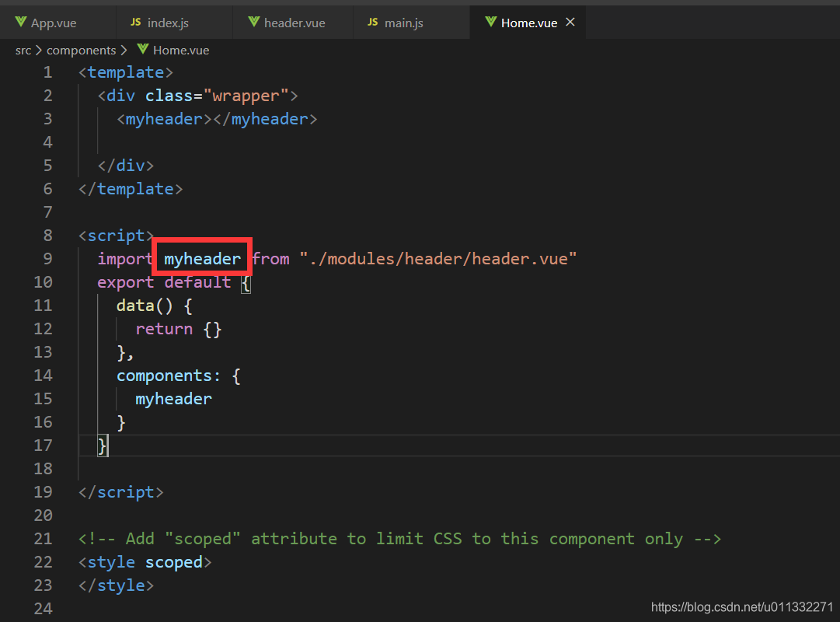Select the Home.vue tab
Screen dimensions: 840x622
click(x=528, y=23)
